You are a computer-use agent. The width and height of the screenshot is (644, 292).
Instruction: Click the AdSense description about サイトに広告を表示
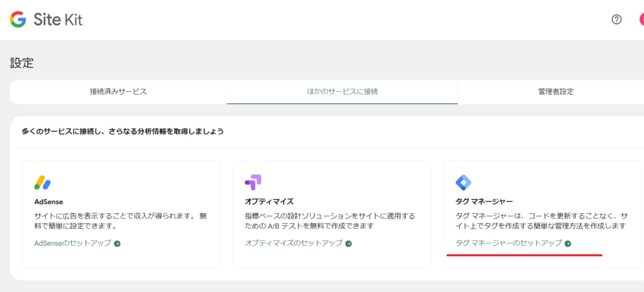click(120, 221)
